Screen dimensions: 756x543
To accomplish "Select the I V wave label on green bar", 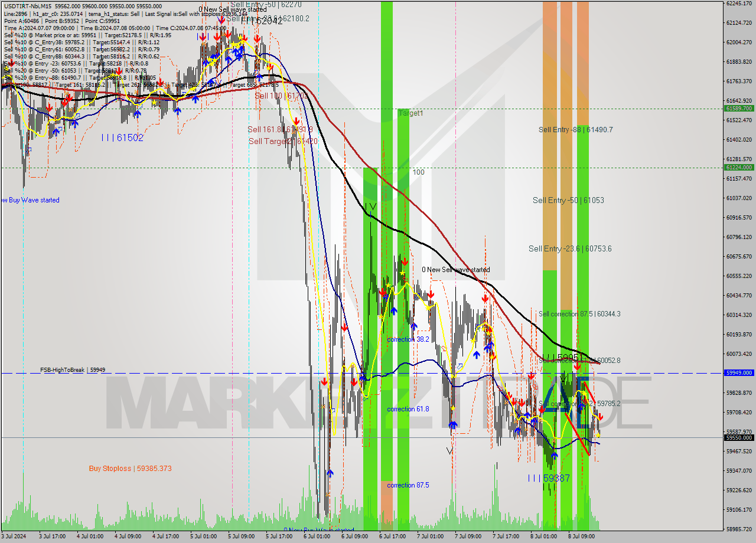I will (370, 207).
